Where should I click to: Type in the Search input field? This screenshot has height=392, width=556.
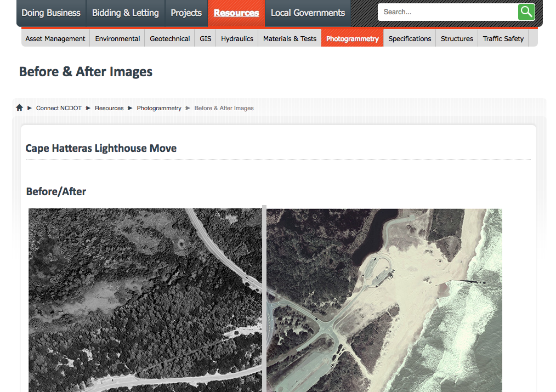click(x=447, y=12)
